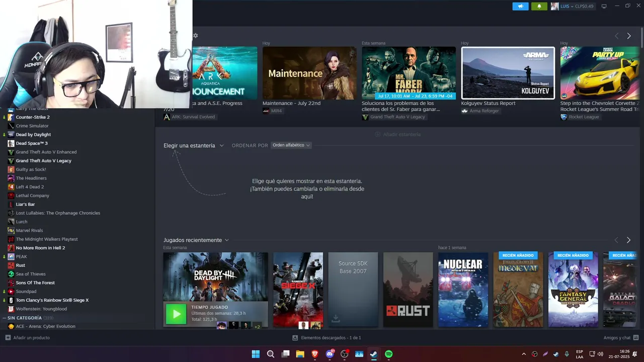
Task: Open Orden alfabético sort dropdown
Action: click(291, 145)
